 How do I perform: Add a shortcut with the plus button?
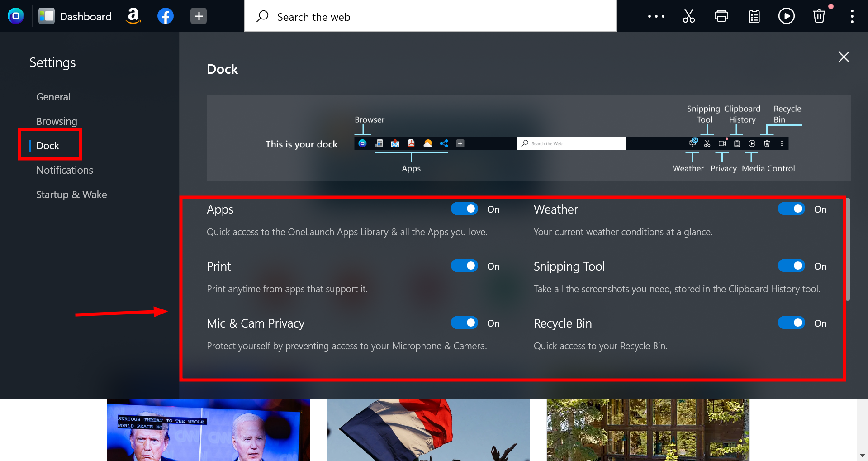coord(198,16)
